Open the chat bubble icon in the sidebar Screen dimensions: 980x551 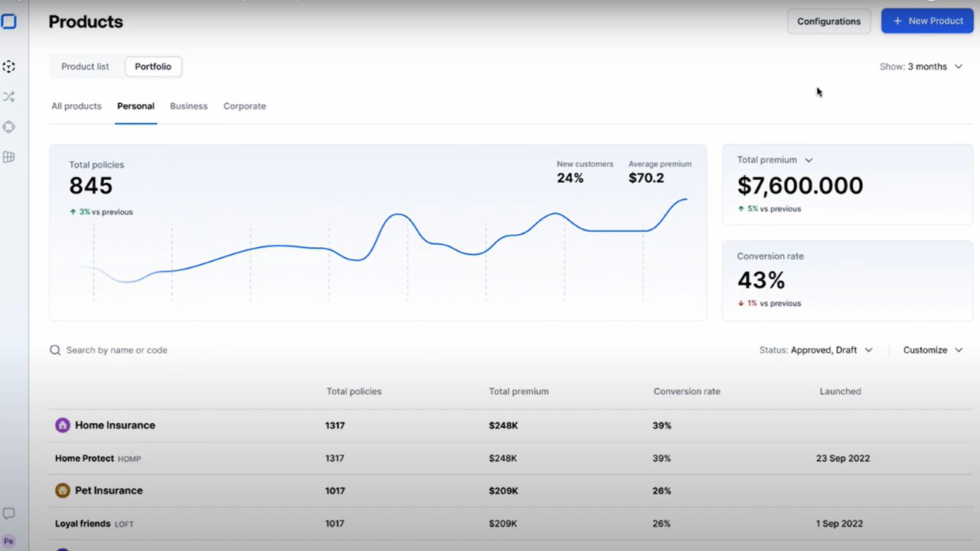point(9,514)
